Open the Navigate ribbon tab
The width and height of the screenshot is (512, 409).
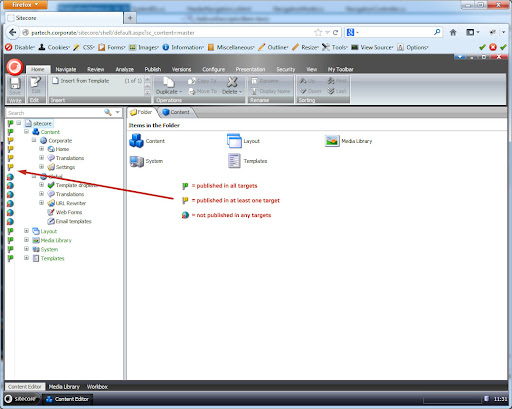66,69
